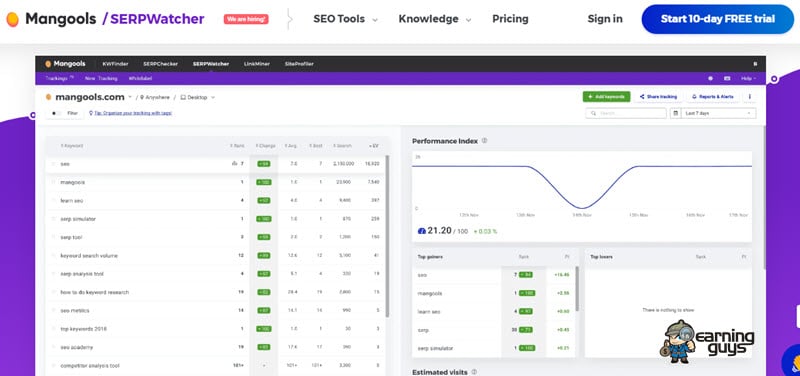Click the message icon left of Help
Screen dimensions: 800x376
pyautogui.click(x=727, y=79)
